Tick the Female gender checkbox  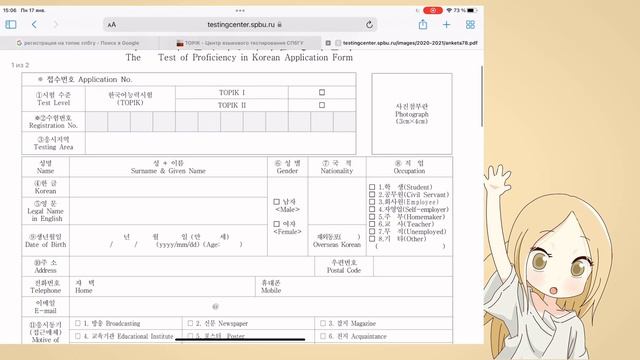[276, 224]
